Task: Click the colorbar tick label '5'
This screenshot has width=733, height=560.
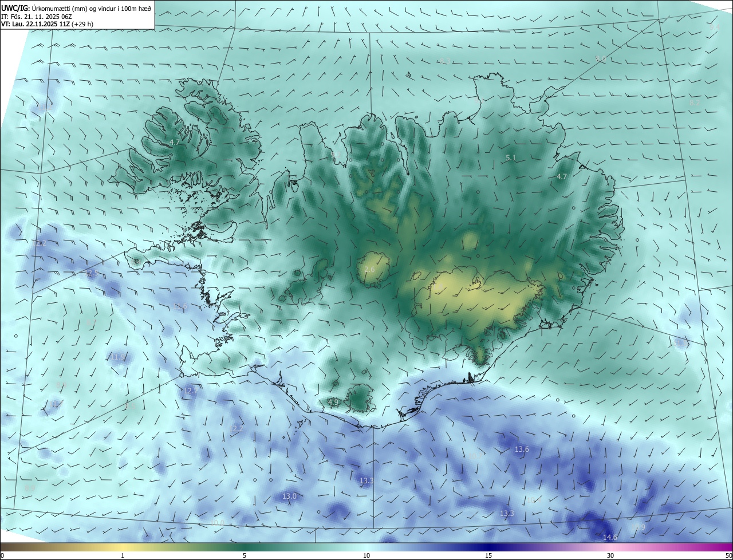Action: coord(245,555)
